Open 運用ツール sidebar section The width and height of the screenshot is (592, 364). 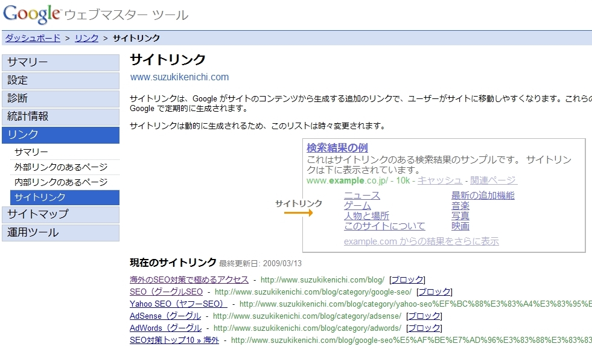pyautogui.click(x=60, y=232)
